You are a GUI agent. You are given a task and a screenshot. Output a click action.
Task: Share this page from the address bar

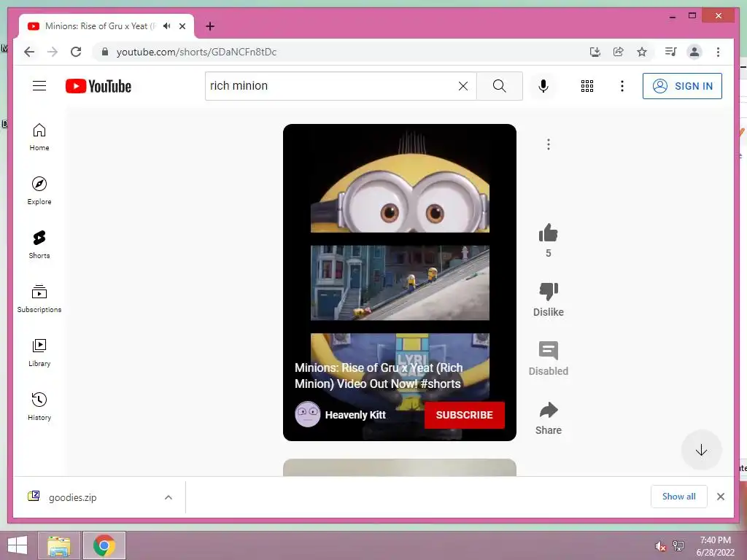[619, 52]
